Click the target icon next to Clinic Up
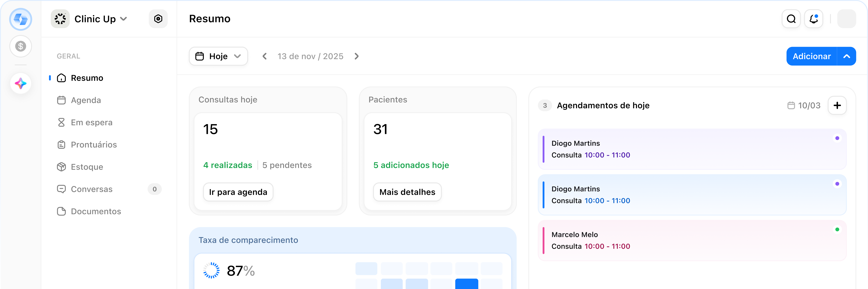868x289 pixels. click(158, 19)
